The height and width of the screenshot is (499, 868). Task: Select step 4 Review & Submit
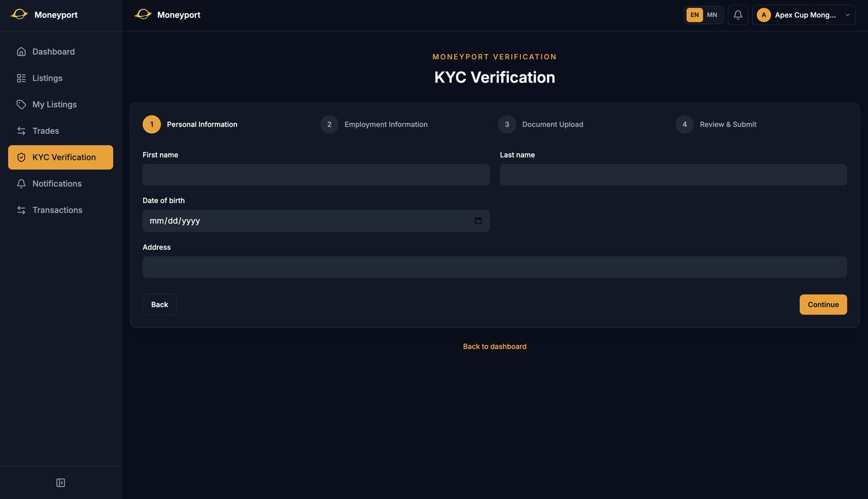tap(716, 124)
